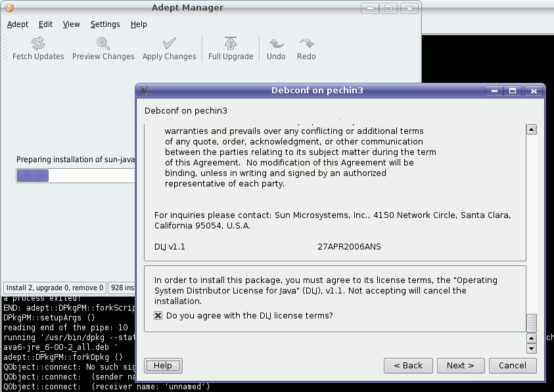The height and width of the screenshot is (392, 554).
Task: Click the Adept toolbar drag handle
Action: [5, 49]
